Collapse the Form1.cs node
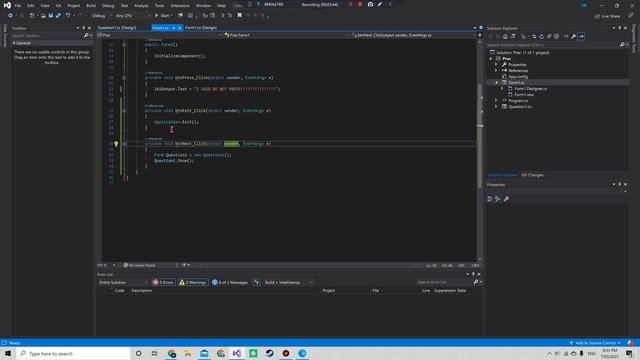 [496, 82]
